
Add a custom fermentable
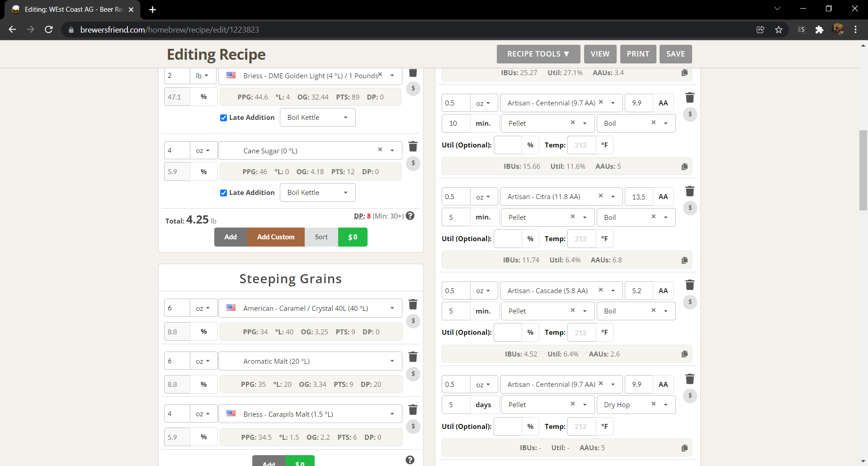(276, 237)
